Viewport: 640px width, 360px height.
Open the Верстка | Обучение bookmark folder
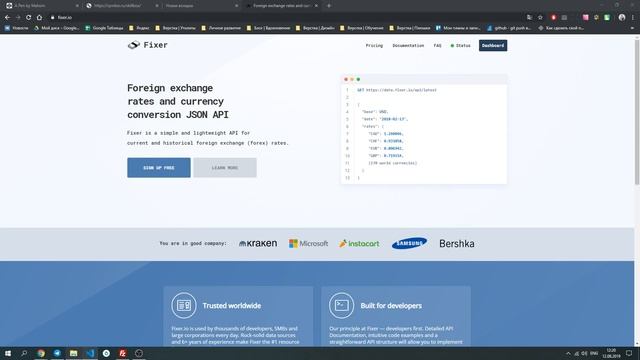[362, 28]
